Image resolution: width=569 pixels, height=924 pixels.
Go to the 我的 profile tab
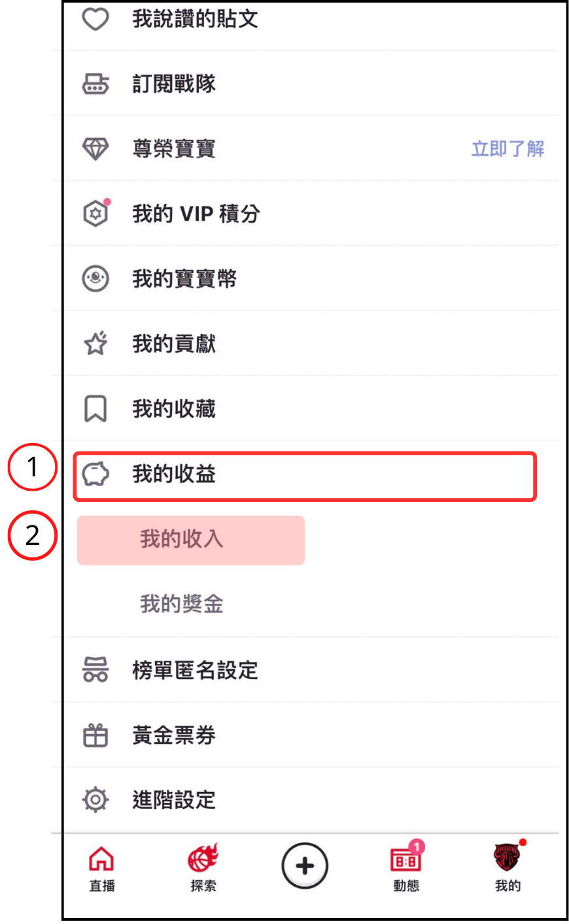(508, 868)
